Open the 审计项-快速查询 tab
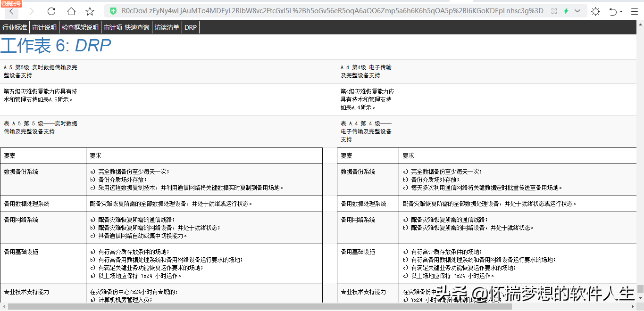 (x=127, y=27)
